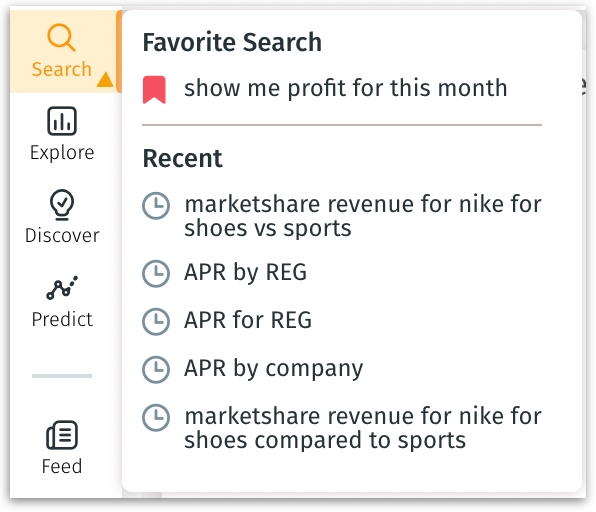Screen dimensions: 596x512
Task: Click the Discover label in sidebar
Action: (62, 236)
